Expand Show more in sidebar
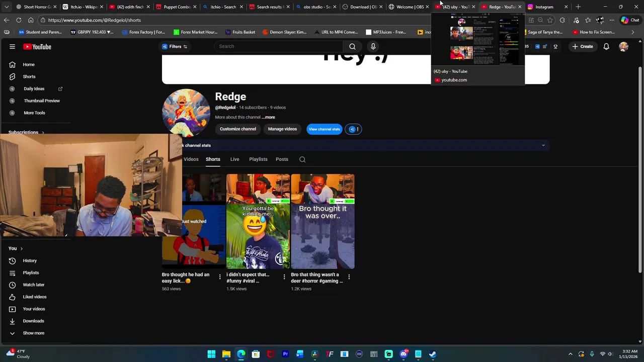Screen dimensions: 644x362 (33, 333)
